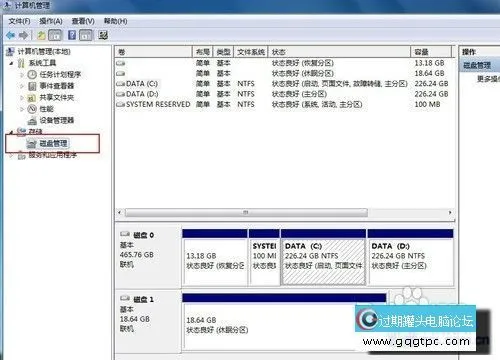The width and height of the screenshot is (500, 360).
Task: Toggle the show/hide console tree icon
Action: tap(56, 35)
